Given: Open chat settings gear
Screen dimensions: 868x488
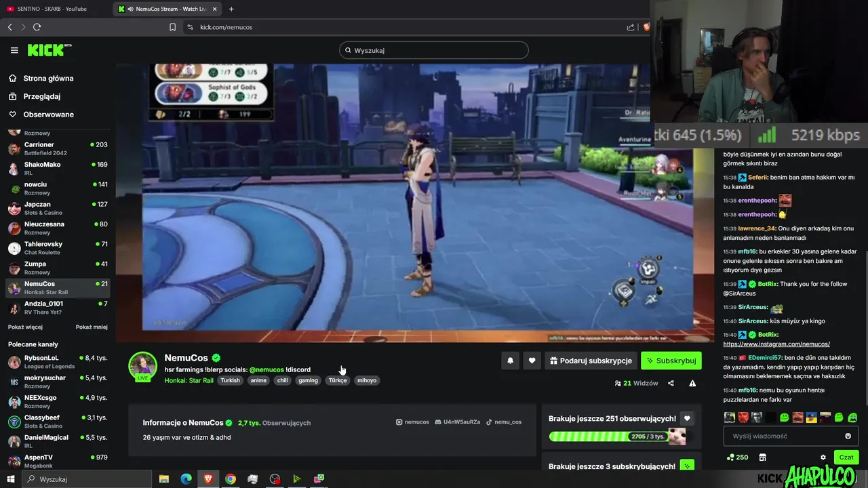Looking at the screenshot, I should tap(823, 457).
